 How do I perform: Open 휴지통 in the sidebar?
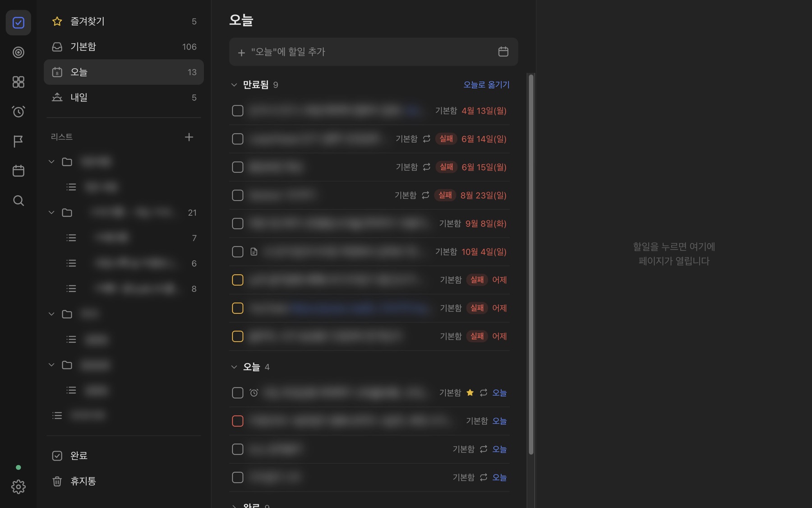(x=124, y=481)
